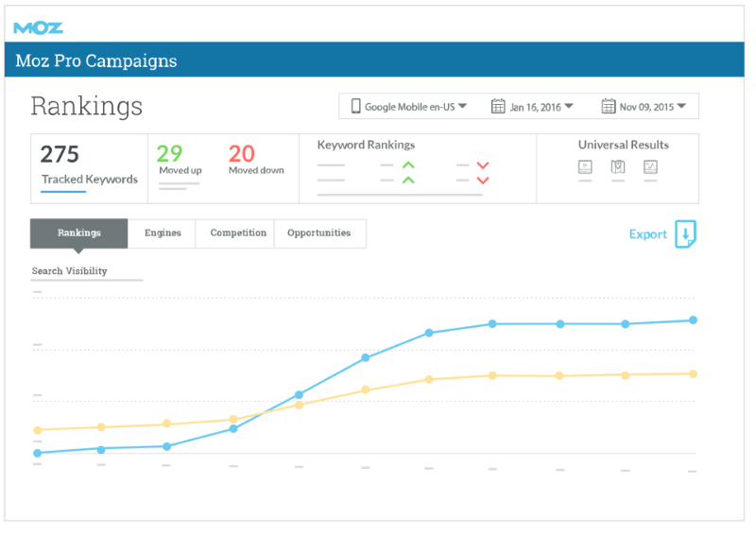Open the Nov 09, 2015 date dropdown
The image size is (756, 535).
644,107
